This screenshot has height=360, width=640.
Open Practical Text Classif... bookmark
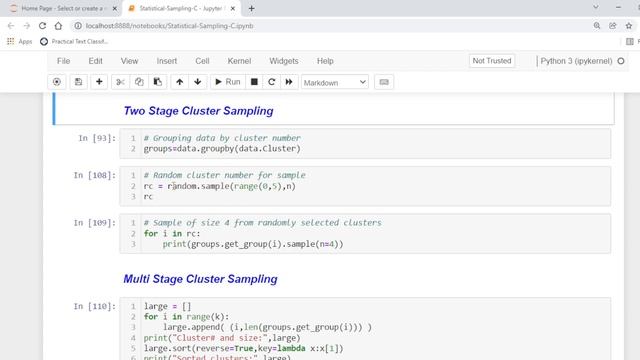point(74,41)
